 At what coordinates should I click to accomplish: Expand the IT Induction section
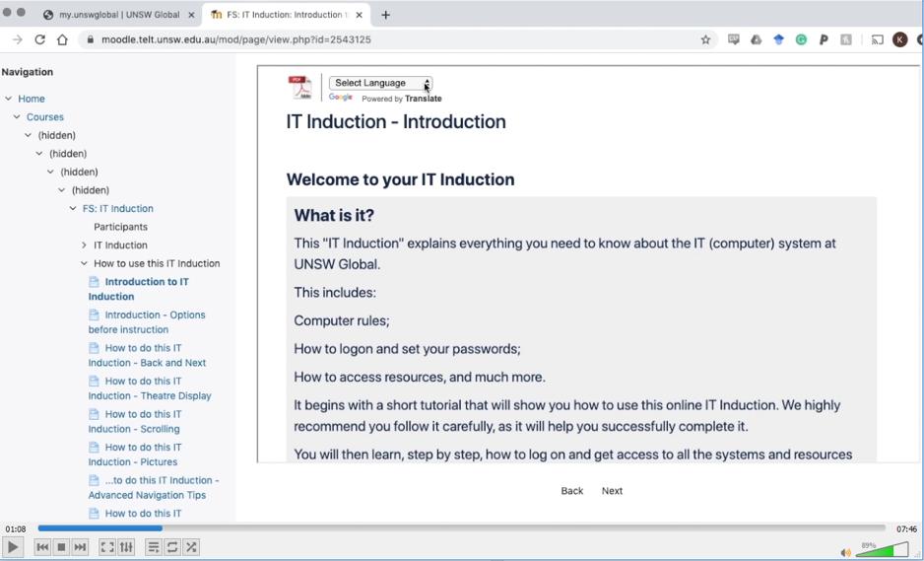pyautogui.click(x=84, y=245)
